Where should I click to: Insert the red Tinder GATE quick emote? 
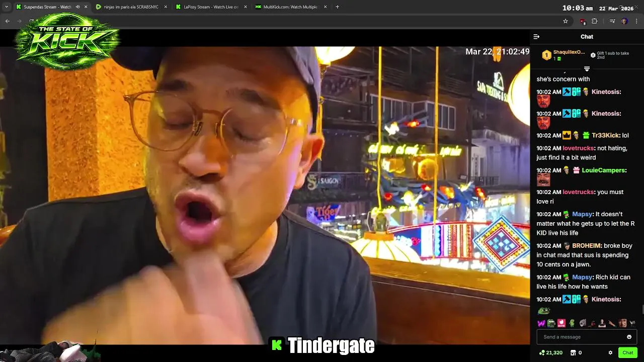(x=561, y=323)
